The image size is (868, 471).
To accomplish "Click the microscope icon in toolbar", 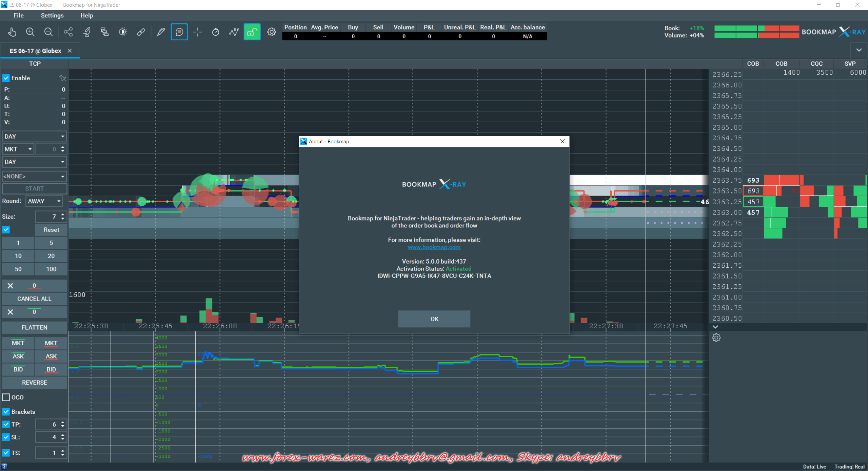I will point(87,32).
